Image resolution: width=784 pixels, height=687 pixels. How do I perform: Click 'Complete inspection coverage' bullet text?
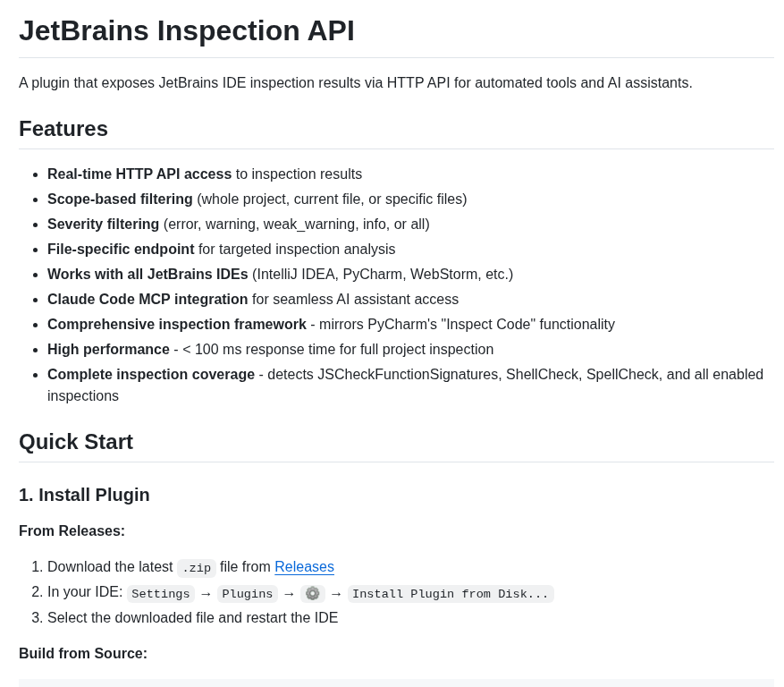(x=151, y=374)
